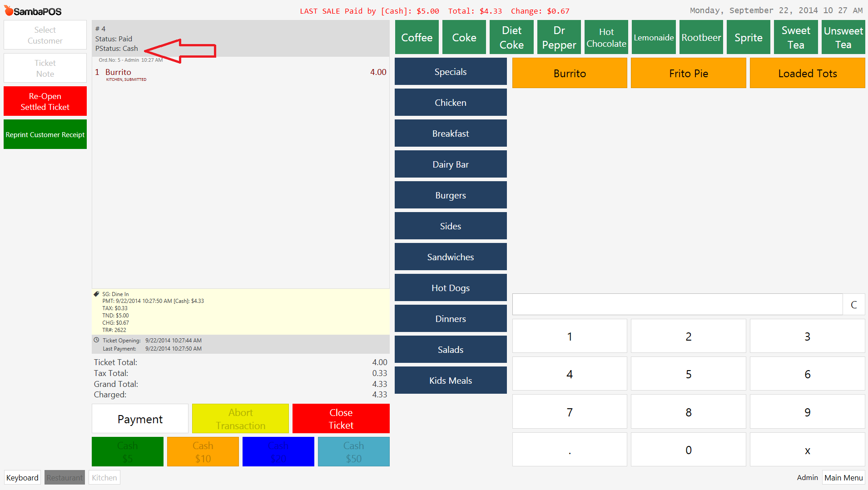Screen dimensions: 868x490
Task: Open the Specials menu category
Action: pyautogui.click(x=450, y=72)
